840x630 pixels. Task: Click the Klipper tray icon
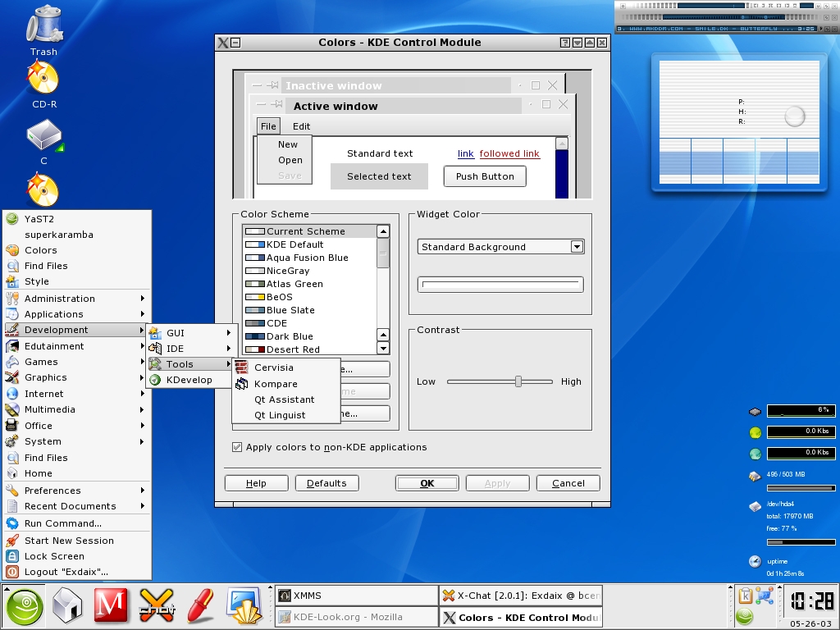click(x=745, y=596)
